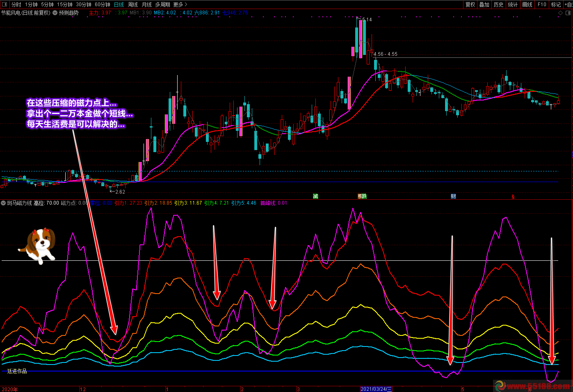
Task: Click the red § marker icon
Action: [x=513, y=197]
